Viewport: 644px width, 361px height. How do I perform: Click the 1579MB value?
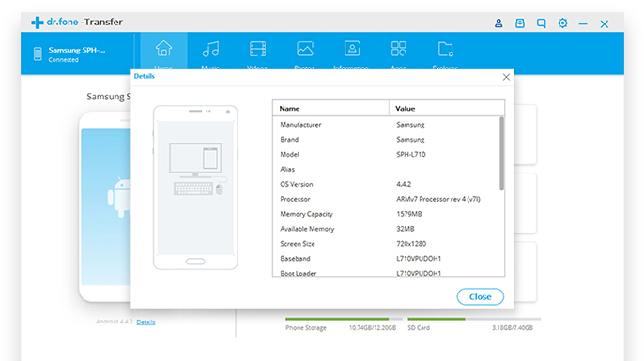click(x=409, y=214)
